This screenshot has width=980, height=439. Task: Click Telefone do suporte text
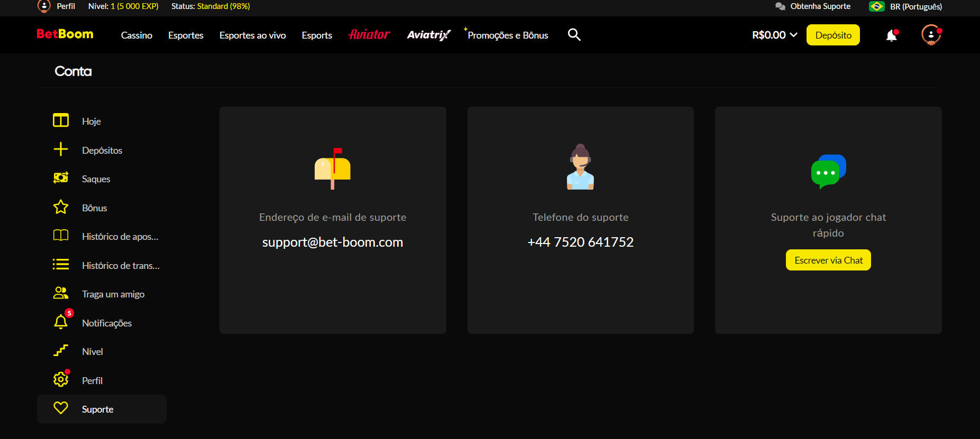[580, 217]
